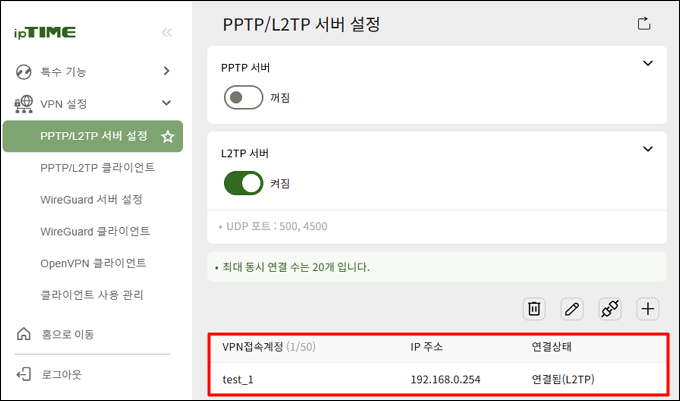The width and height of the screenshot is (680, 401).
Task: Click the plug disconnect connection icon
Action: 610,309
